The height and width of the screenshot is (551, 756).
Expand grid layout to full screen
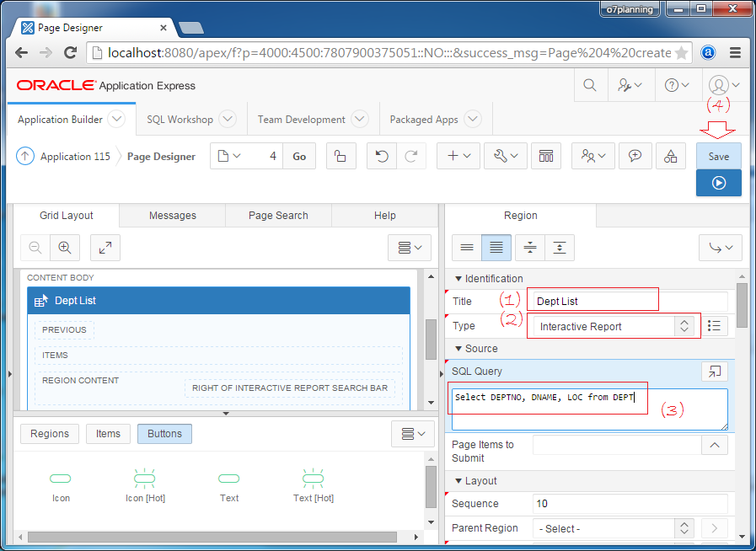[105, 248]
